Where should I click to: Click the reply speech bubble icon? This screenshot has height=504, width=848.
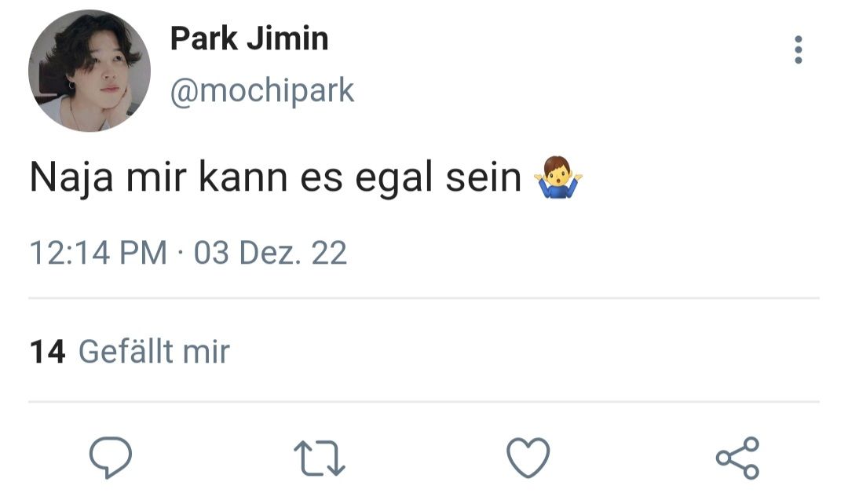click(111, 458)
